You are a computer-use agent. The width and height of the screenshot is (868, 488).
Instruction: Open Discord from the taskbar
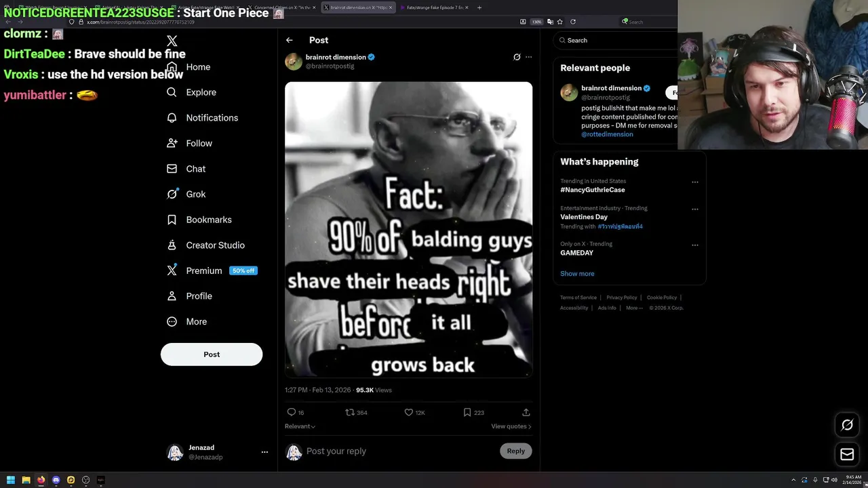click(x=56, y=480)
